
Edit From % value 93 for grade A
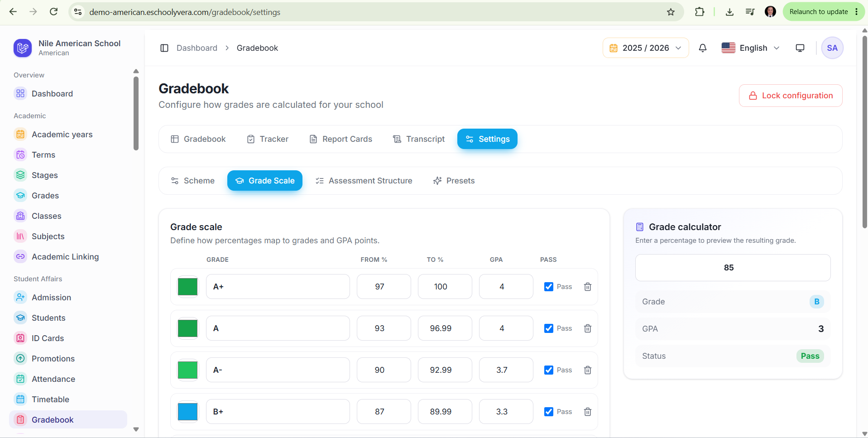click(384, 328)
